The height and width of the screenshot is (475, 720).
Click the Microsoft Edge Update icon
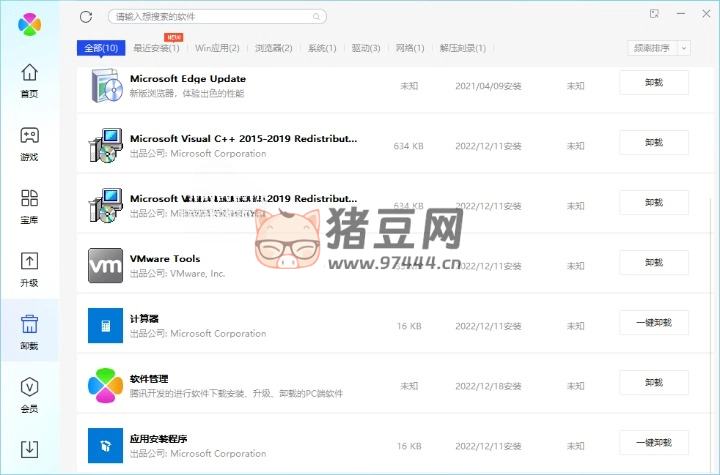(x=107, y=85)
